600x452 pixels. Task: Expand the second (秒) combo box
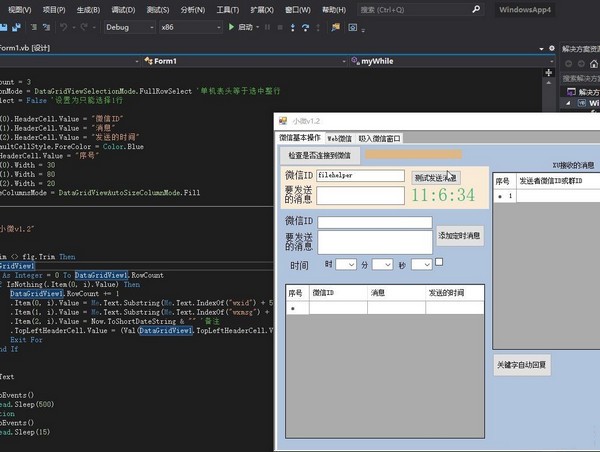click(420, 265)
